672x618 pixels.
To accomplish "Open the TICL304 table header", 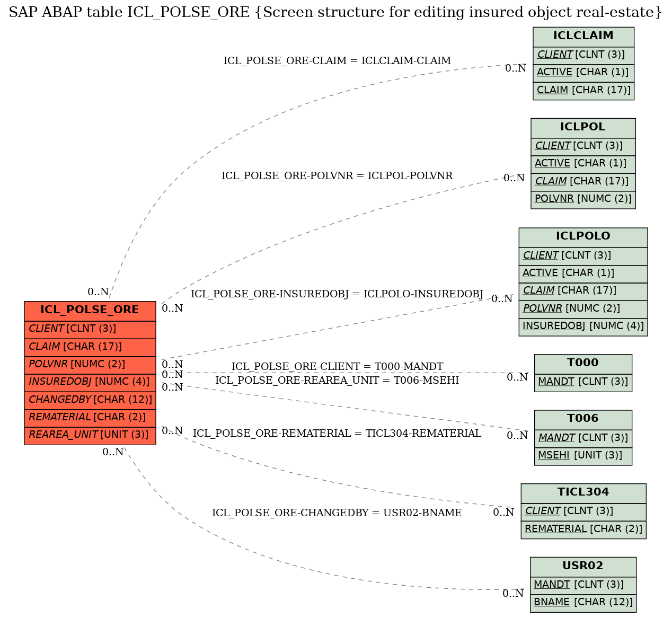I will 583,493.
